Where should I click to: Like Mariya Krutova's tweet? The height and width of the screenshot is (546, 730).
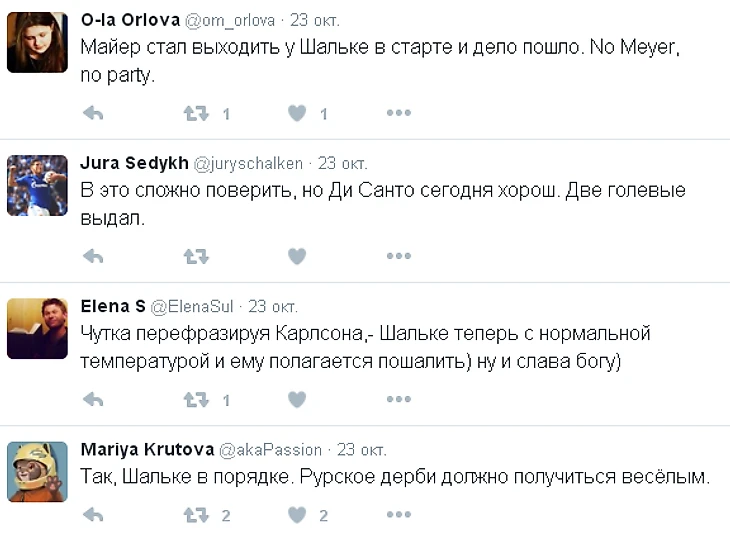[x=297, y=516]
